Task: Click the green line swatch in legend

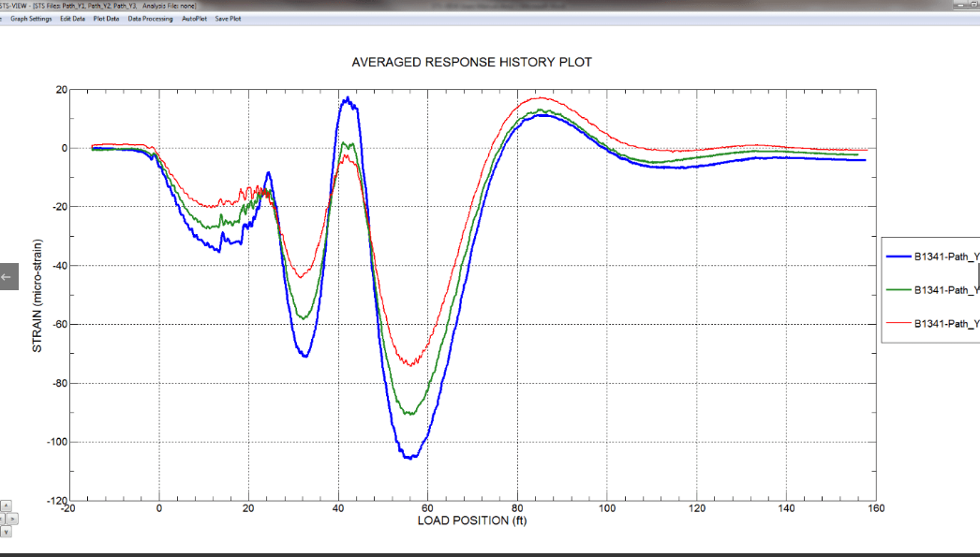Action: click(x=898, y=289)
